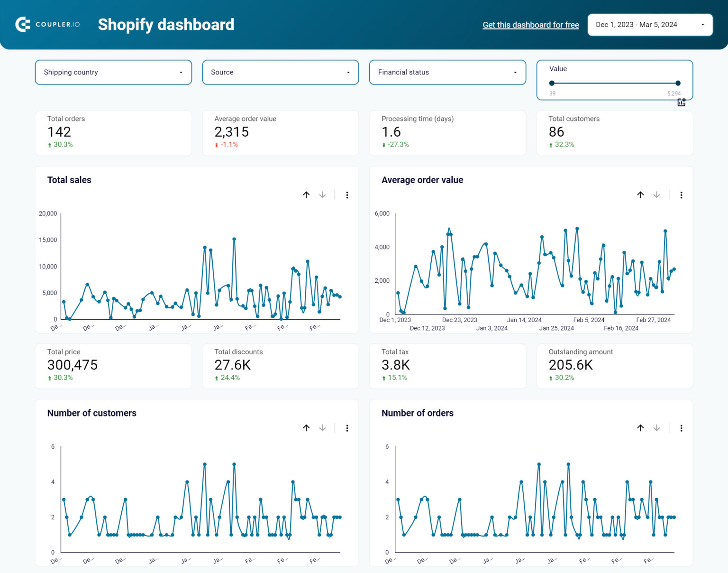Click the down arrow on Average order value chart
This screenshot has width=728, height=573.
pyautogui.click(x=657, y=195)
